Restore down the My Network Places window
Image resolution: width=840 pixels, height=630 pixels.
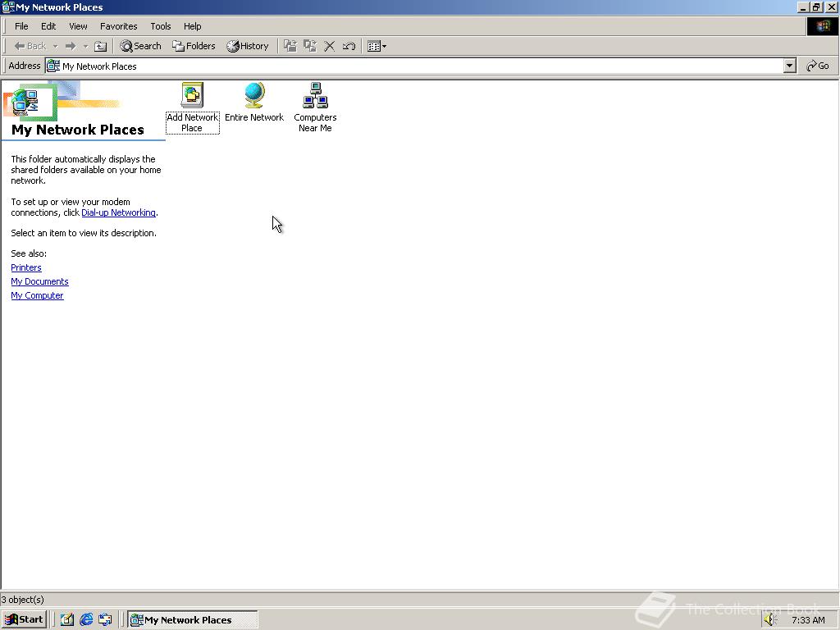click(x=816, y=7)
